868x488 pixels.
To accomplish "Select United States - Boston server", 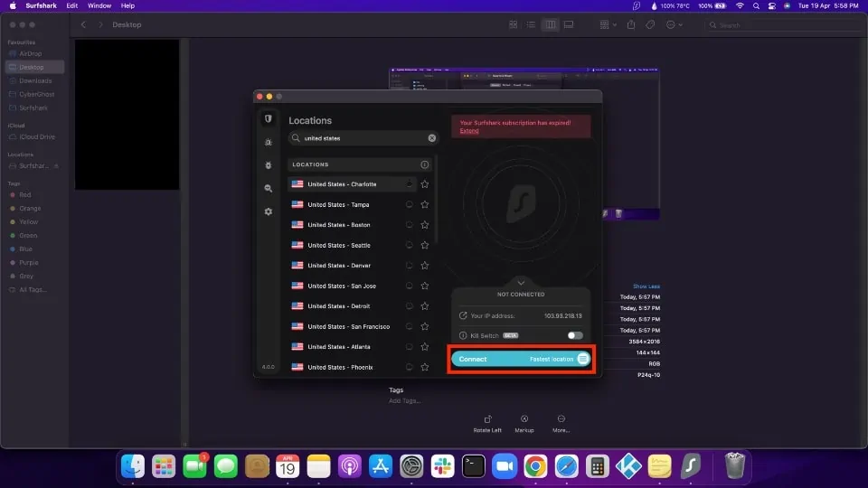I will pyautogui.click(x=352, y=225).
